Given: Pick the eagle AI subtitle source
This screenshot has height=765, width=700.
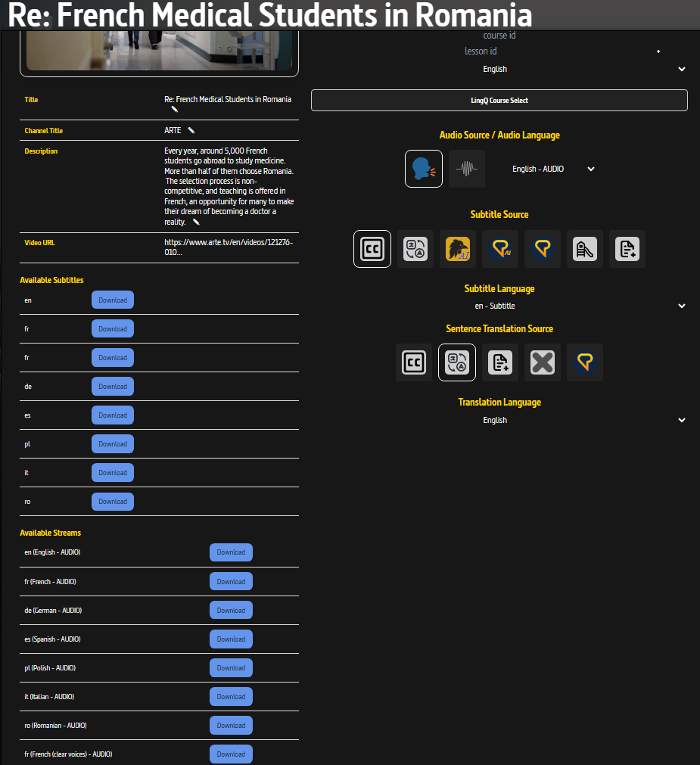Looking at the screenshot, I should (458, 249).
